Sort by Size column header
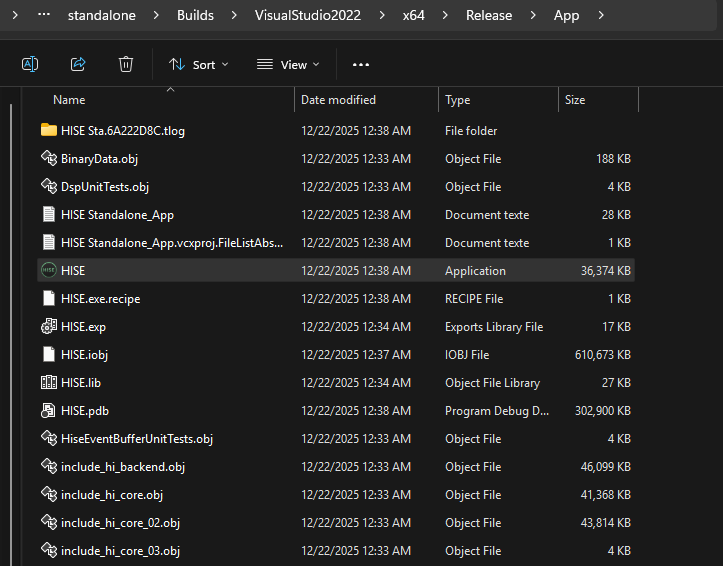Screen dimensions: 723x566 (x=575, y=100)
